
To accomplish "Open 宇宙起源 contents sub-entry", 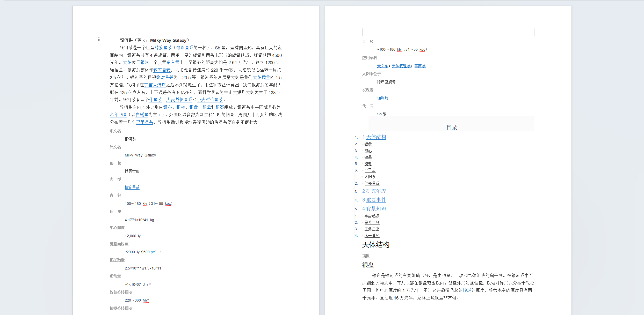I will (x=372, y=216).
